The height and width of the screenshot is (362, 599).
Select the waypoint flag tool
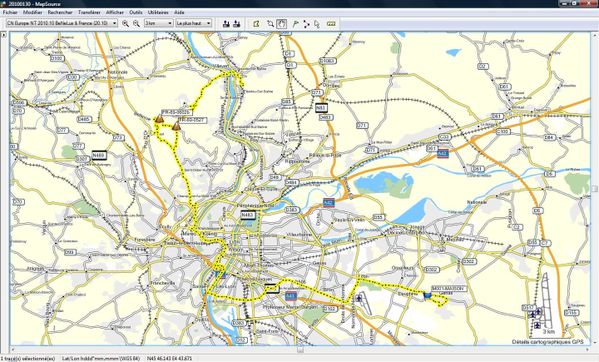(295, 24)
